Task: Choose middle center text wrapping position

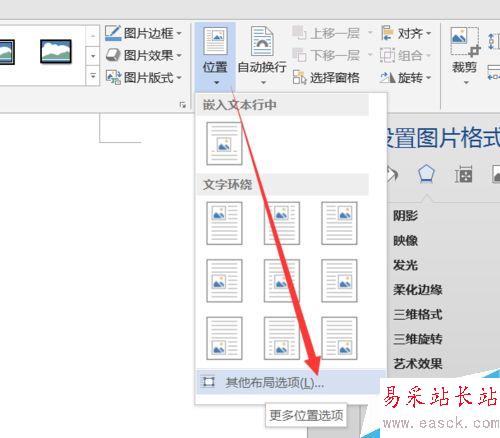Action: point(282,281)
